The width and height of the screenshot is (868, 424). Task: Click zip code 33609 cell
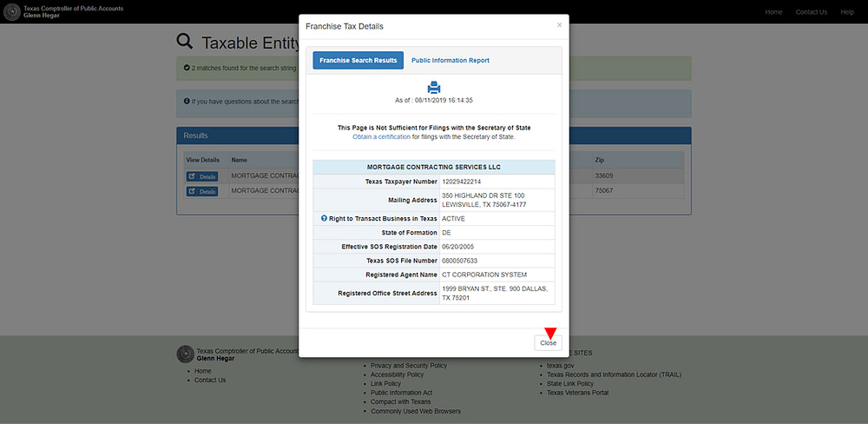point(603,176)
